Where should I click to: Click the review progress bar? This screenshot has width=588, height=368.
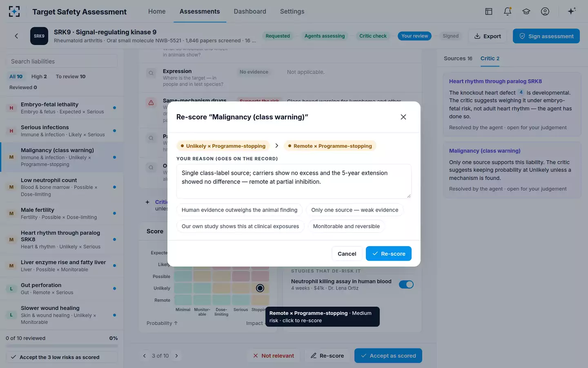tap(62, 346)
